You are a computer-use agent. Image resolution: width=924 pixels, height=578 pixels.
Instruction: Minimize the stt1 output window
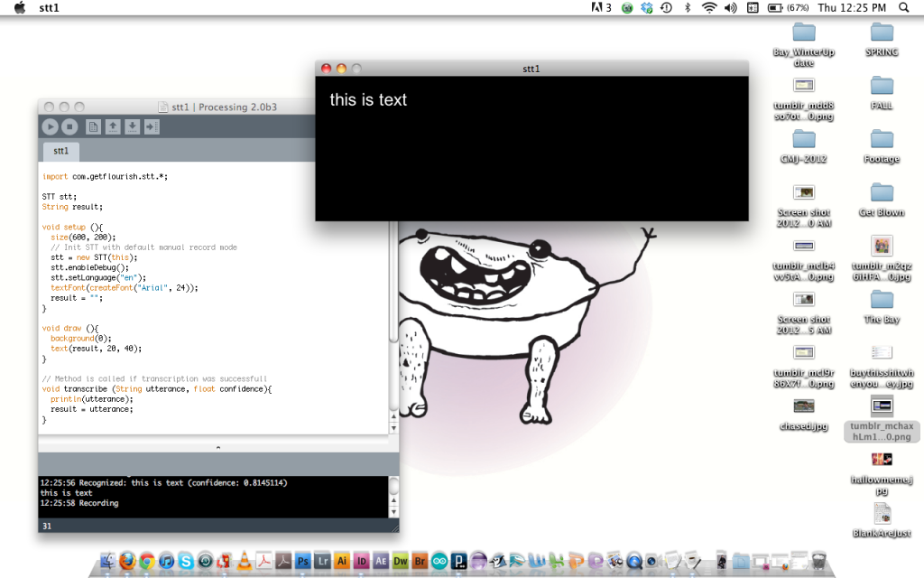341,69
